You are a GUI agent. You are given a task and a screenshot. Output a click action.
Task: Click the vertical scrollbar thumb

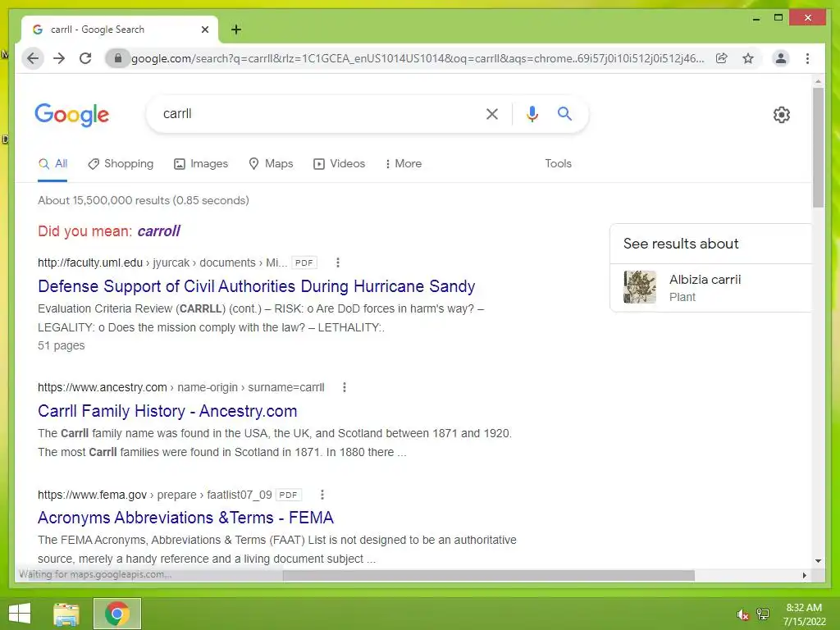tap(818, 148)
